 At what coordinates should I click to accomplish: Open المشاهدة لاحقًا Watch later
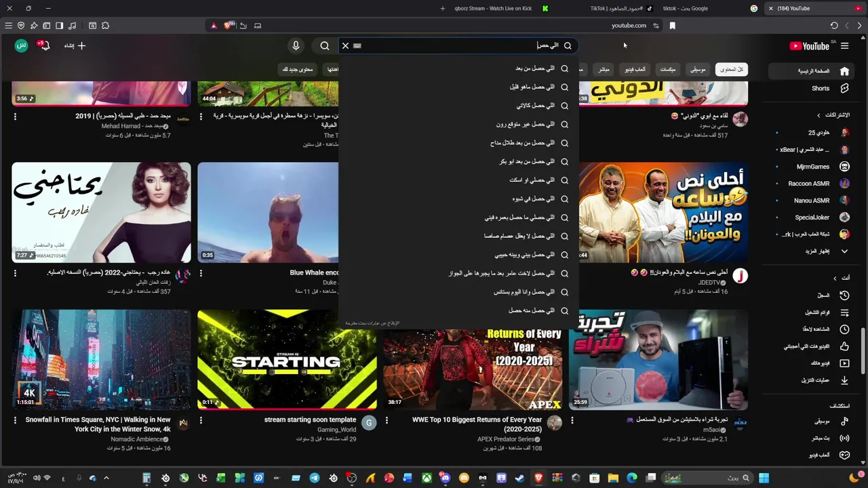coord(812,329)
